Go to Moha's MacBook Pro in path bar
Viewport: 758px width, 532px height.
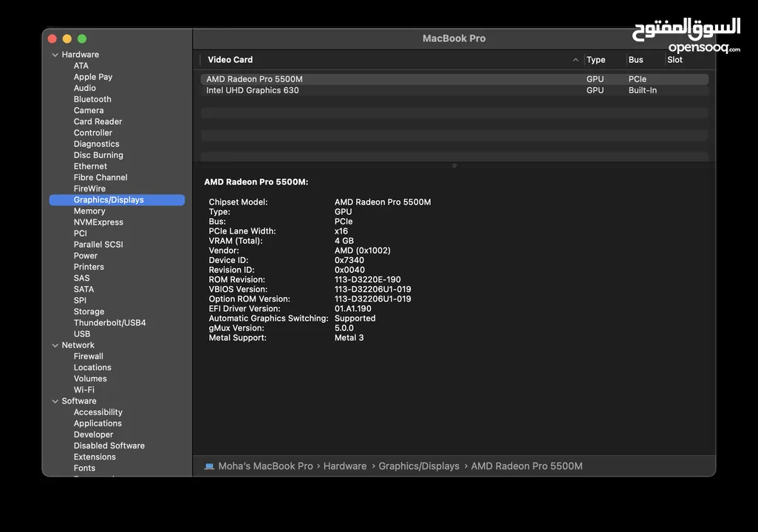265,466
